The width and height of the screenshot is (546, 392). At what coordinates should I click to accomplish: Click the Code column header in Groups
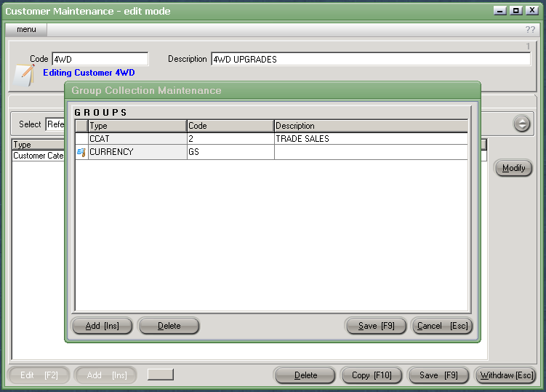[230, 126]
